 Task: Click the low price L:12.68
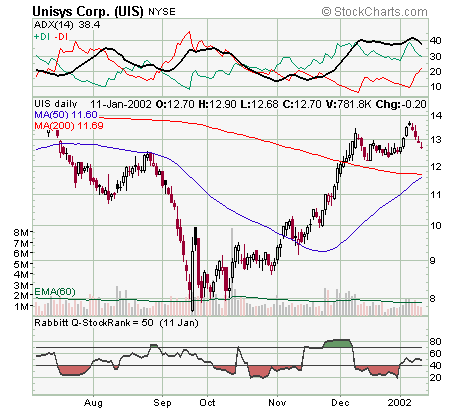coord(259,104)
